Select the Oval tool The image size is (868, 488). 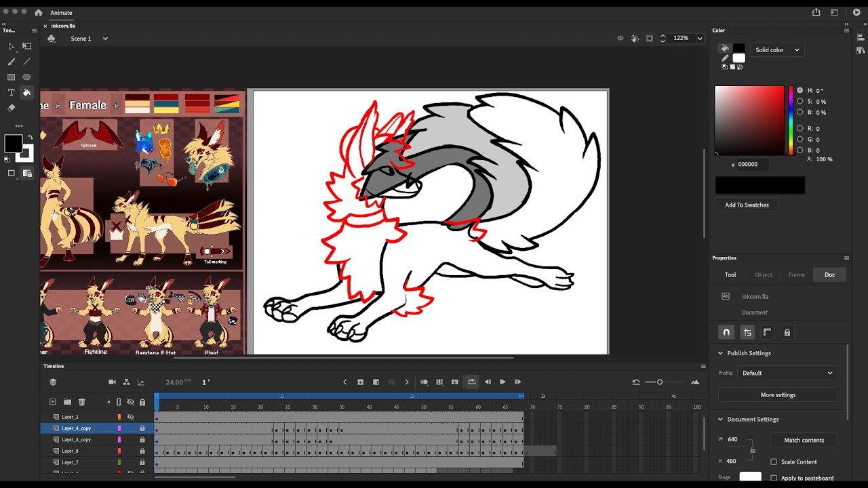pos(27,77)
